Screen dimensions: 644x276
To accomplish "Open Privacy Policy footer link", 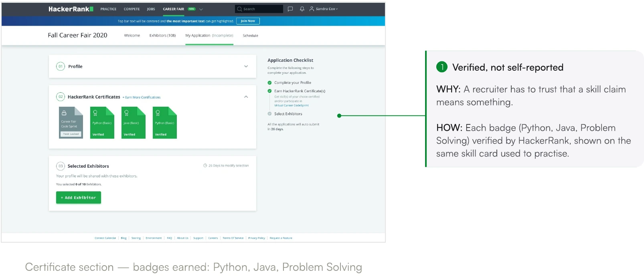I will [257, 238].
